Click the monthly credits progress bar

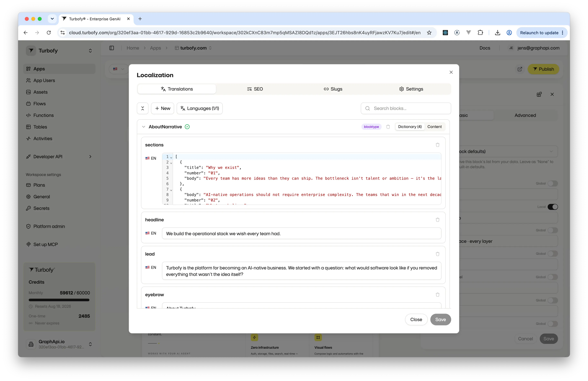point(59,300)
